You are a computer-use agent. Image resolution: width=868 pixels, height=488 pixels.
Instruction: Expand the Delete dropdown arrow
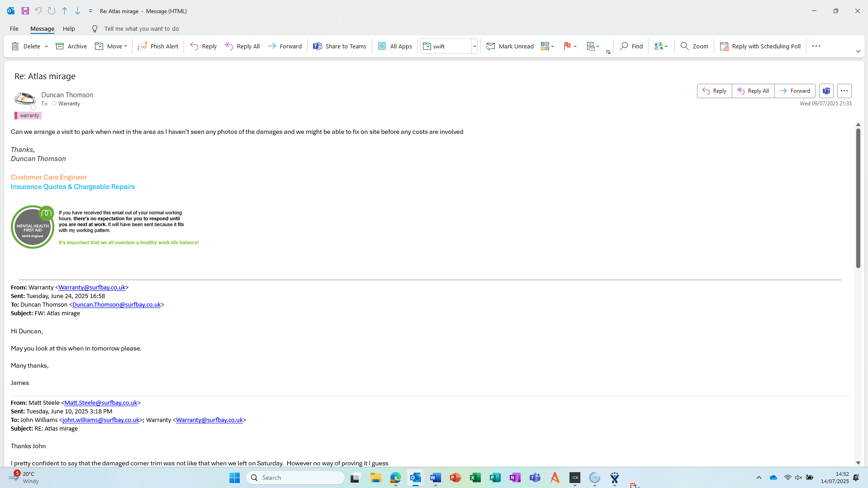point(46,46)
